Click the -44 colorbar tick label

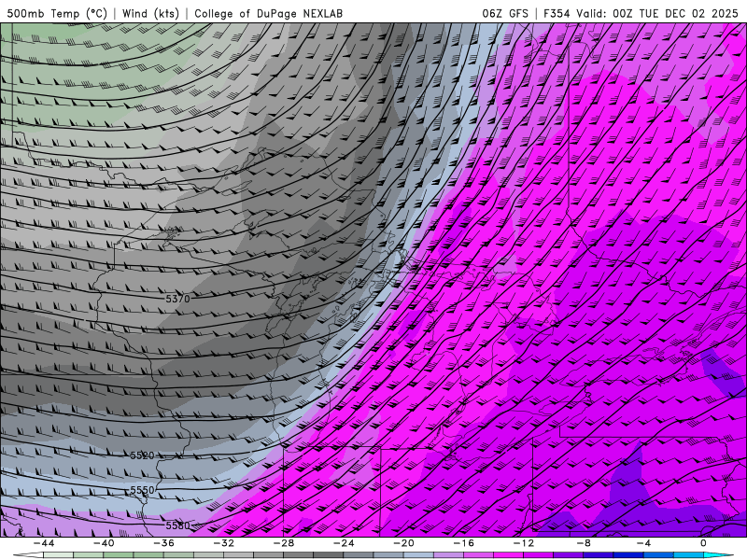[x=43, y=543]
